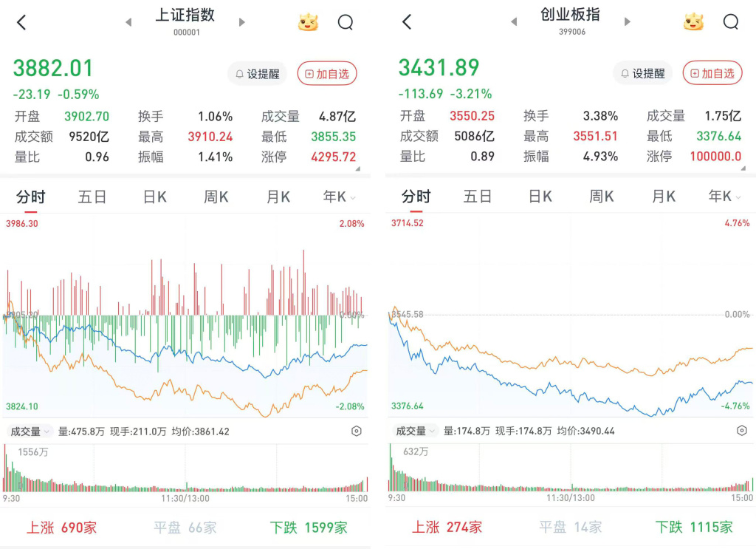Viewport: 756px width, 549px height.
Task: Go back from the 创业板指 page
Action: (407, 21)
